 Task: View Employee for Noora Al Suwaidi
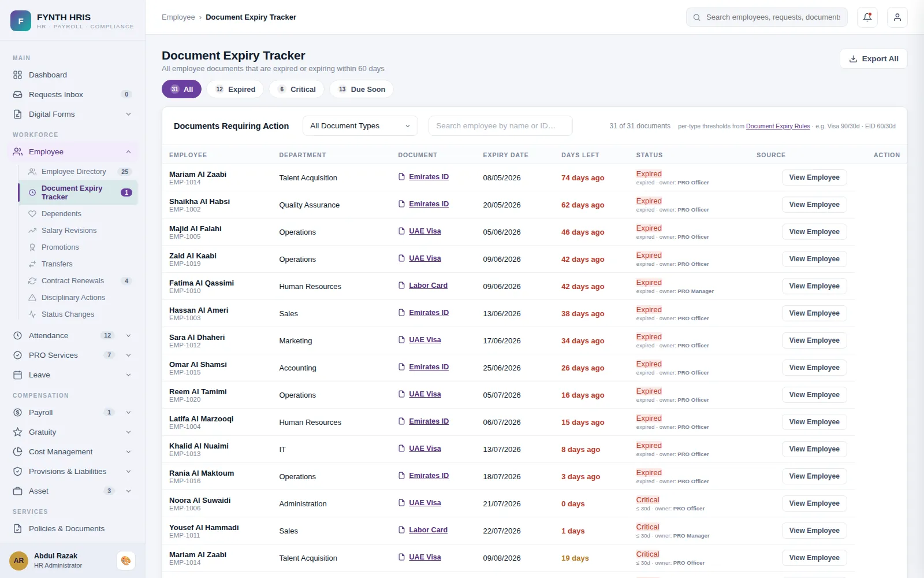click(x=814, y=503)
